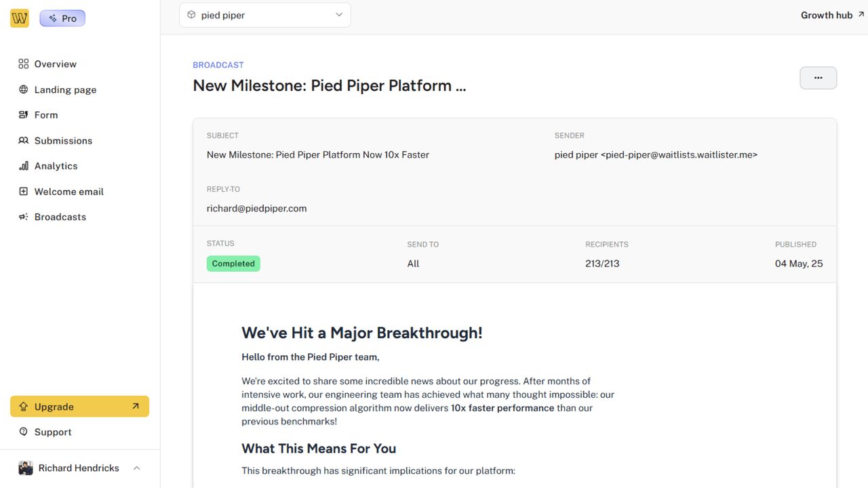Screen dimensions: 868x488
Task: Click the yellow Upgrade button
Action: coord(79,407)
